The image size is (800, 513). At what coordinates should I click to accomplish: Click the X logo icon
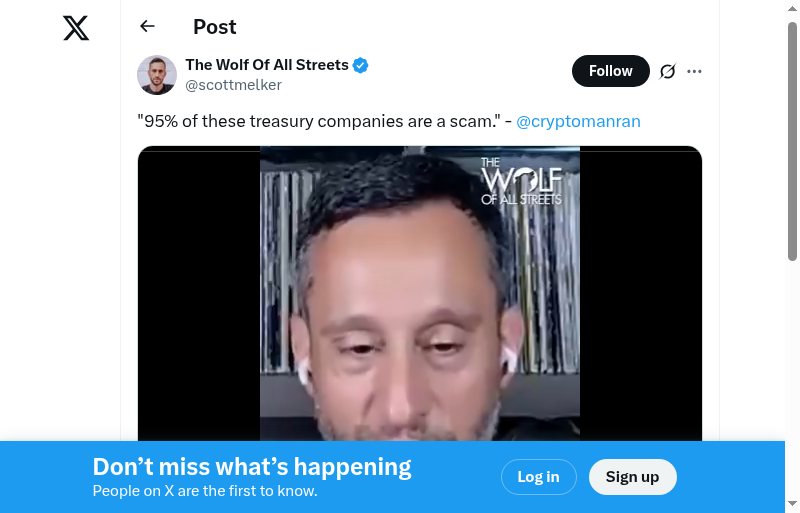pos(76,28)
